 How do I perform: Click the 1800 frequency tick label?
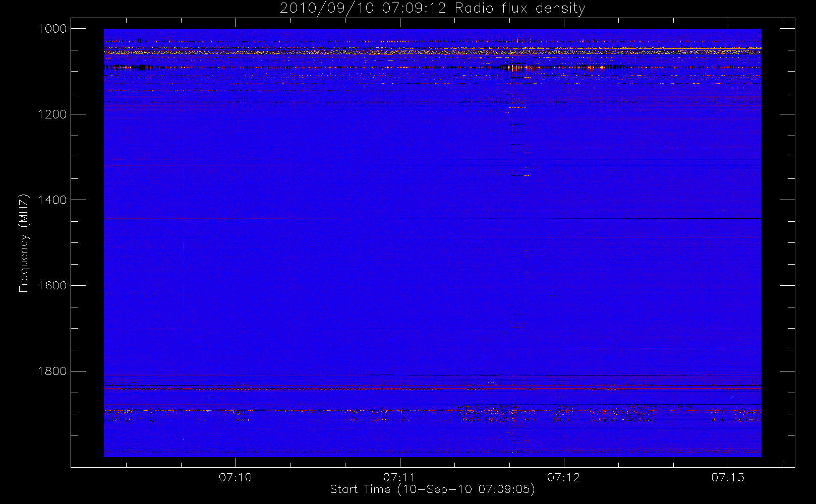pyautogui.click(x=52, y=371)
